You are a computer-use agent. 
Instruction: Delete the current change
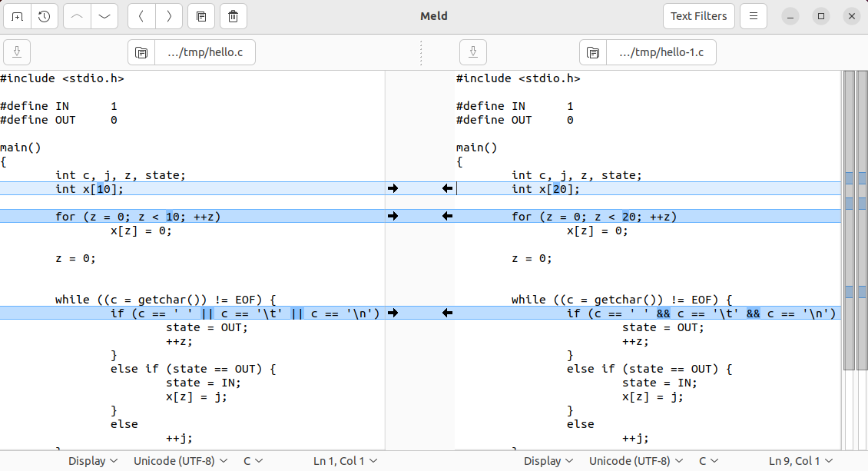[232, 16]
